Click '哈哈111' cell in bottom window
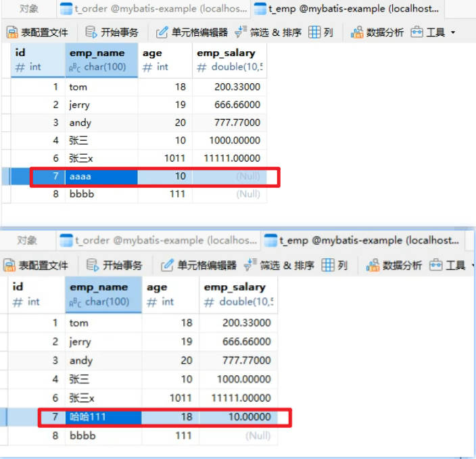This screenshot has height=459, width=476. coord(103,417)
